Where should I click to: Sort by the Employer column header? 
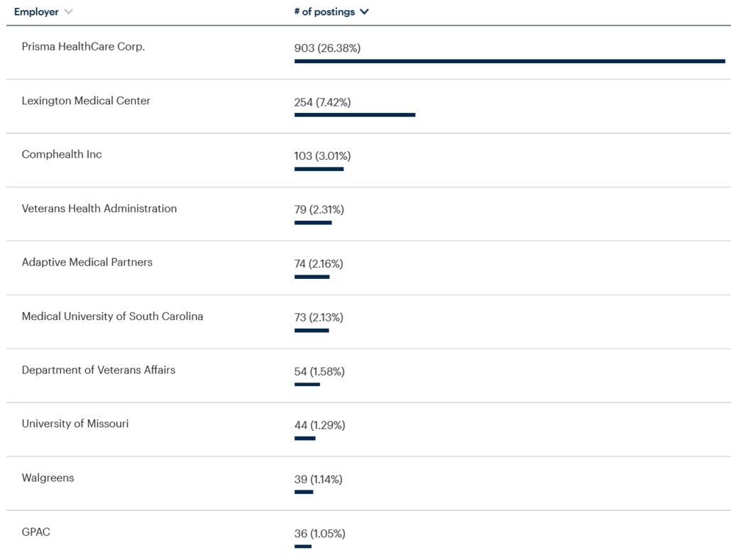point(36,12)
